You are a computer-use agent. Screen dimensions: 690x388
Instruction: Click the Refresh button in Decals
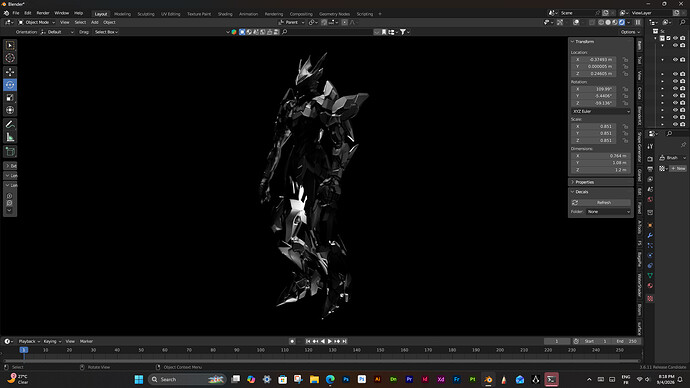pyautogui.click(x=604, y=202)
